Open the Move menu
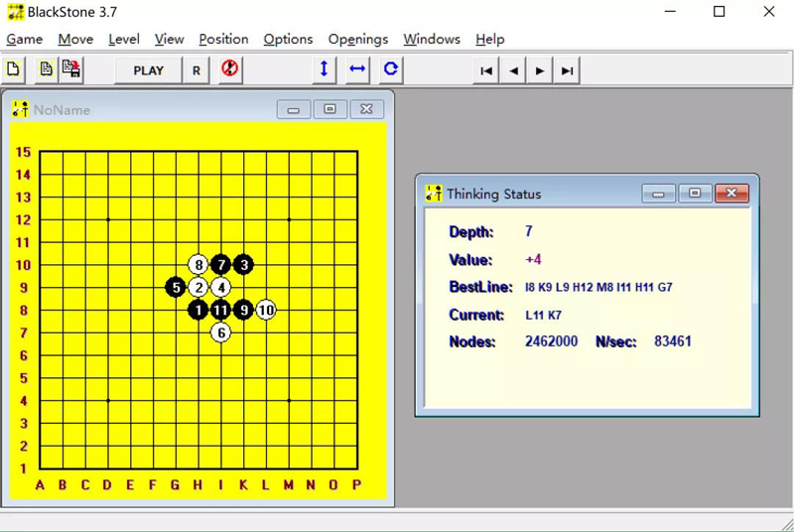Screen dimensions: 794x532 point(75,40)
